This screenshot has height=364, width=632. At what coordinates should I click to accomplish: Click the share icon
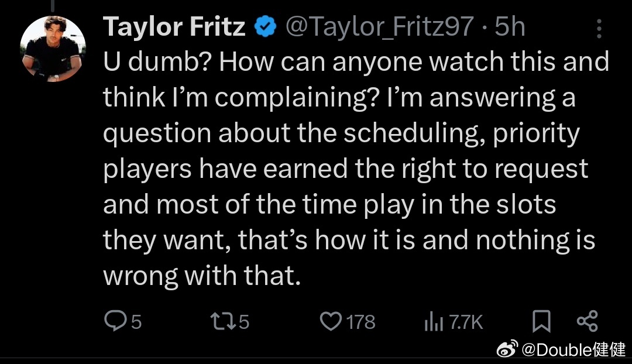[587, 321]
